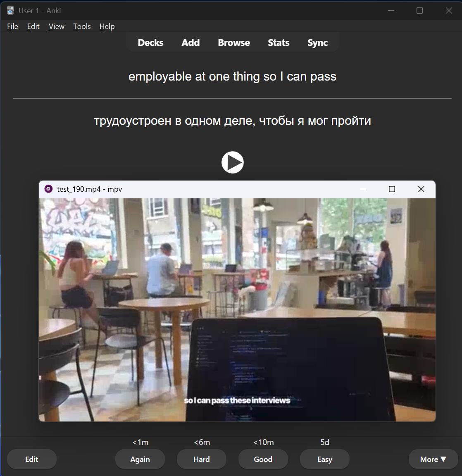Minimize the mpv video window
462x476 pixels.
click(363, 189)
